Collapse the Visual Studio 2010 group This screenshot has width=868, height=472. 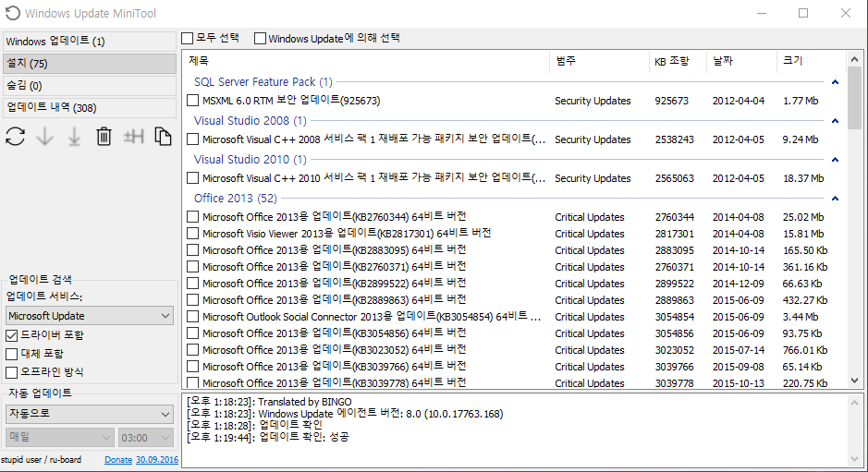point(835,160)
